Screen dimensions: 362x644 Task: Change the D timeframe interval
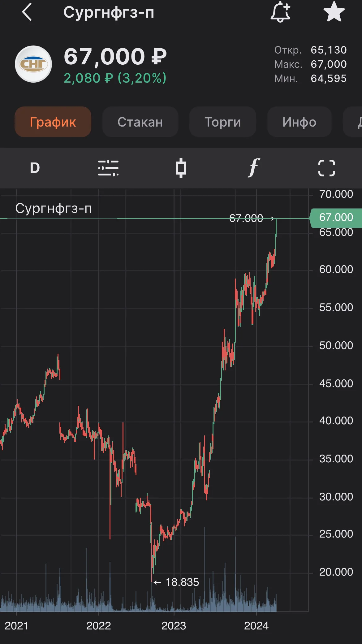(x=35, y=168)
